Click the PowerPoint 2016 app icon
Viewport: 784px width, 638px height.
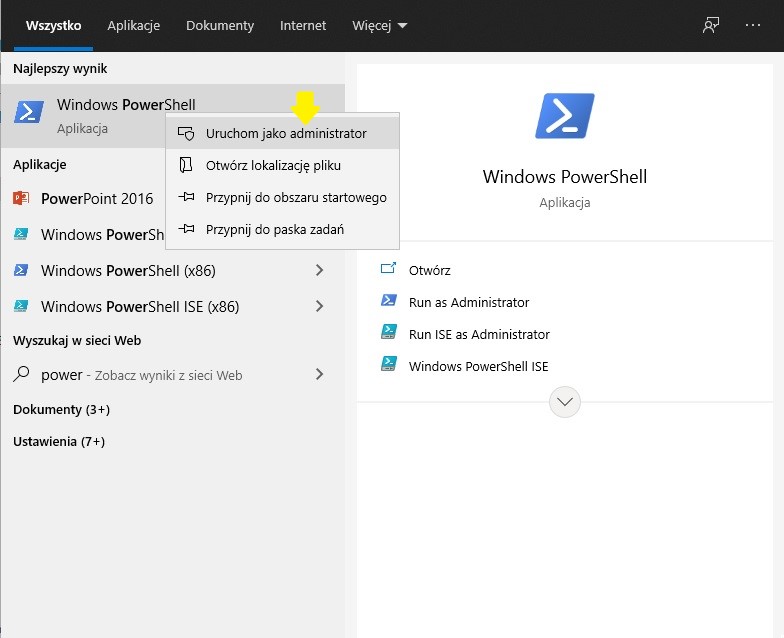point(21,198)
